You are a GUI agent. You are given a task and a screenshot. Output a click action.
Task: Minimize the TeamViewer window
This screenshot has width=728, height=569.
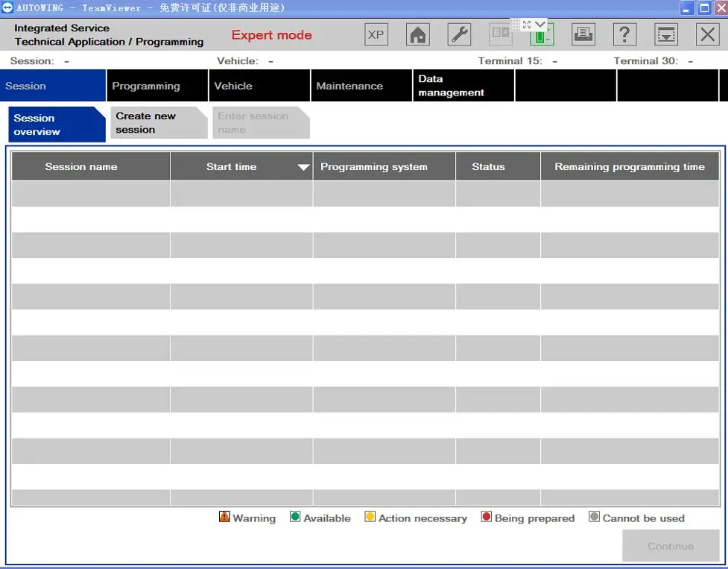pyautogui.click(x=687, y=7)
